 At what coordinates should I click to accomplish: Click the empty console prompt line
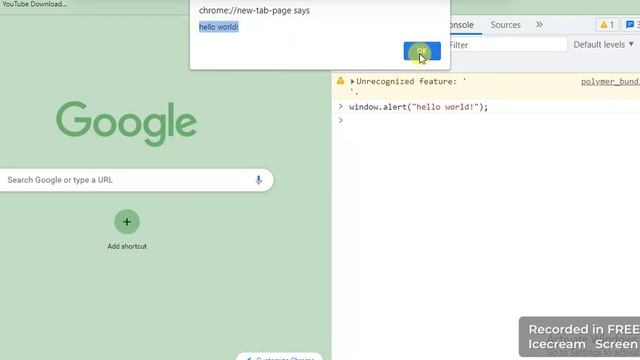tap(486, 120)
